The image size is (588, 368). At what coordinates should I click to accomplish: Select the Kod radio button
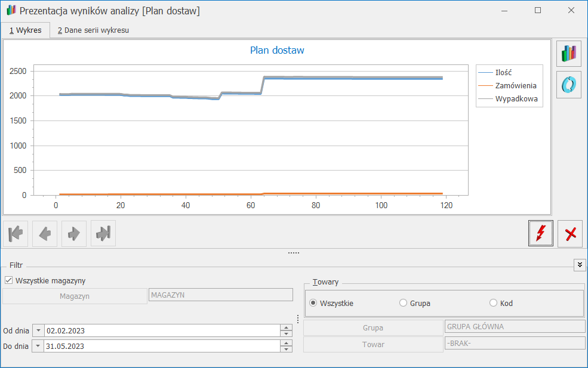coord(493,303)
